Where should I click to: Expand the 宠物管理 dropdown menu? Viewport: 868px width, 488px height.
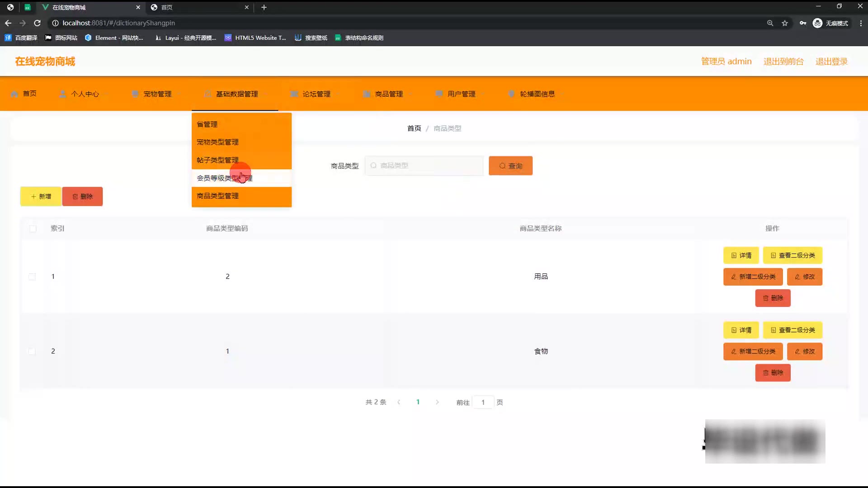[157, 94]
